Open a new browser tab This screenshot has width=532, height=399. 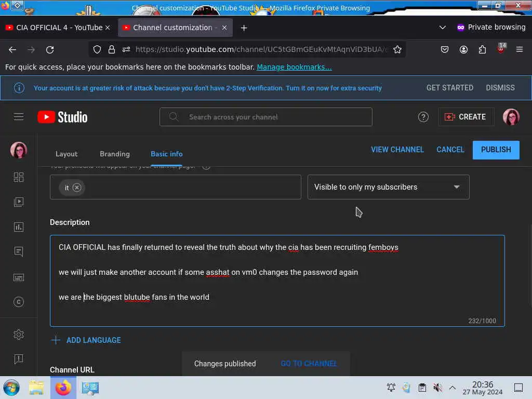point(244,28)
